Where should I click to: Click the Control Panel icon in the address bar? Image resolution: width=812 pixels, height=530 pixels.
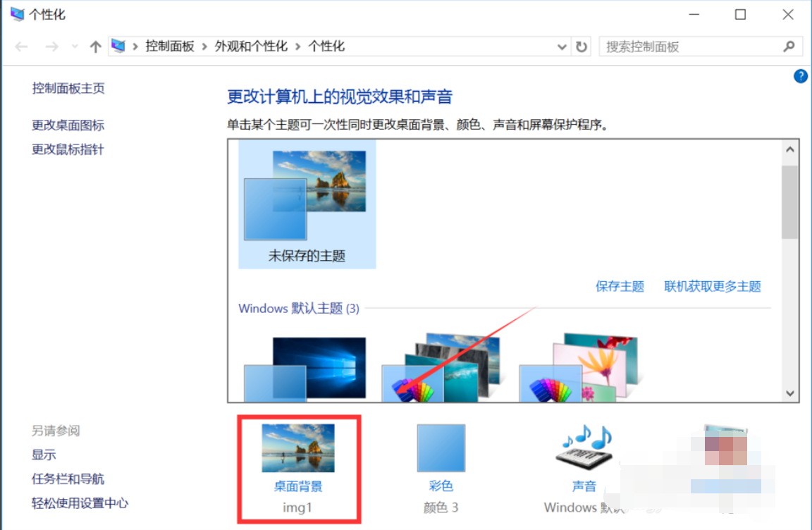[x=118, y=45]
